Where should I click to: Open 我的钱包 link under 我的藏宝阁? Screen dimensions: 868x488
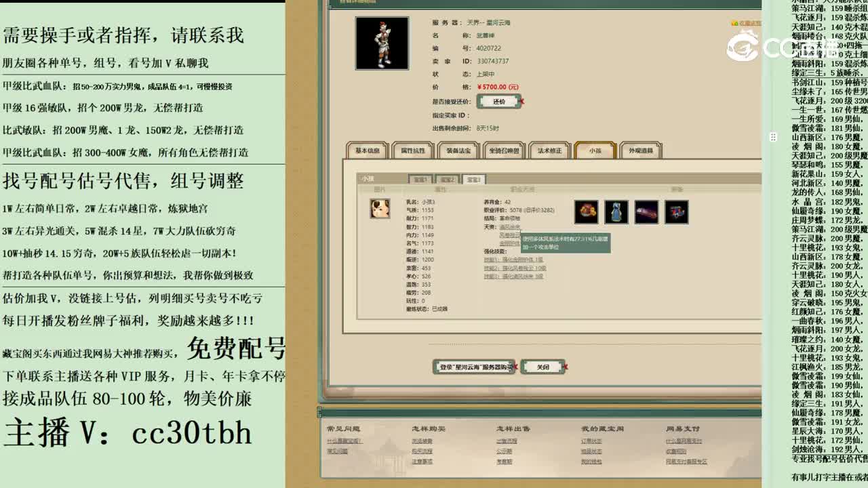591,461
